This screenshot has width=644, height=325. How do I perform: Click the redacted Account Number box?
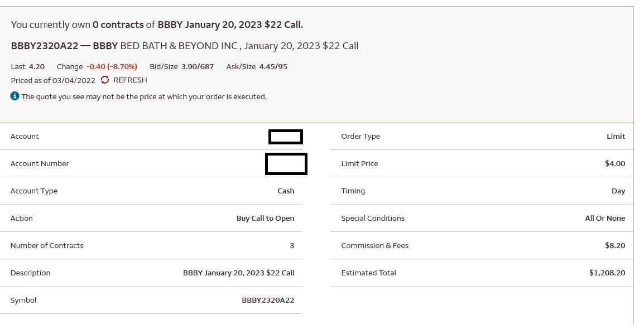[x=286, y=164]
